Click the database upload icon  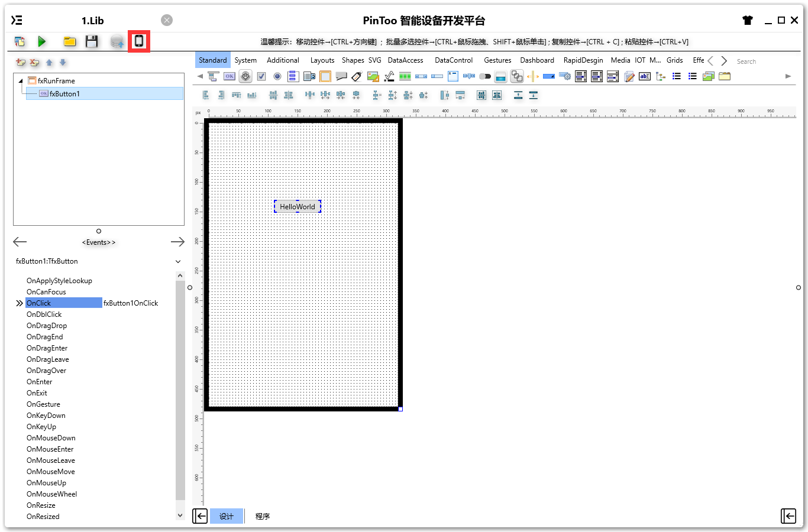click(117, 41)
